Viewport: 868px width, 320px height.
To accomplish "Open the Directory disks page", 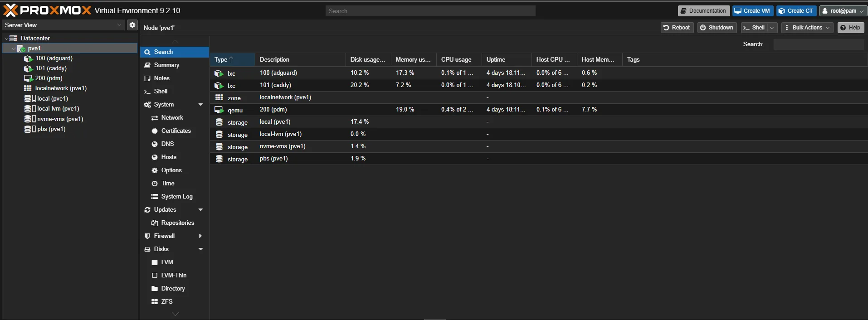I will [x=174, y=289].
